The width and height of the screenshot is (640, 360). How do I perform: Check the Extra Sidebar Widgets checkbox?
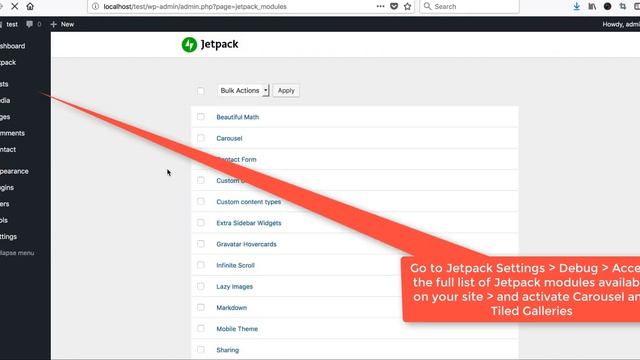pos(200,222)
